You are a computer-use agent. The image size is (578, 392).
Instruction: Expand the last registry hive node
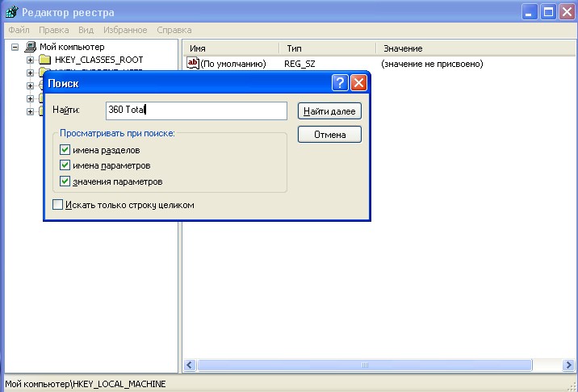pos(30,111)
